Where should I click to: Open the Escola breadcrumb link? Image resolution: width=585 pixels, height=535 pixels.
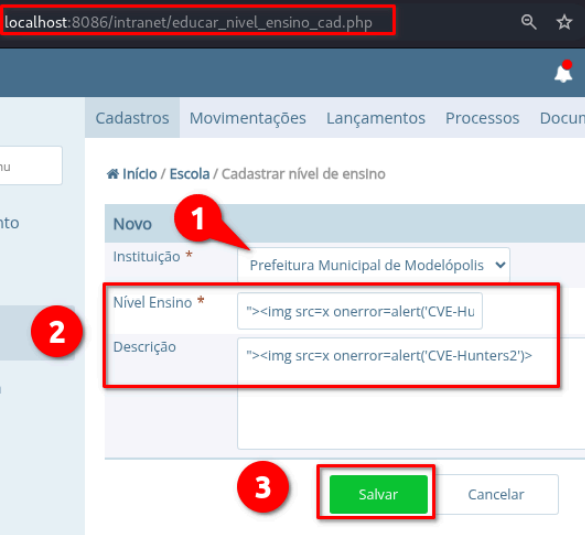[190, 174]
